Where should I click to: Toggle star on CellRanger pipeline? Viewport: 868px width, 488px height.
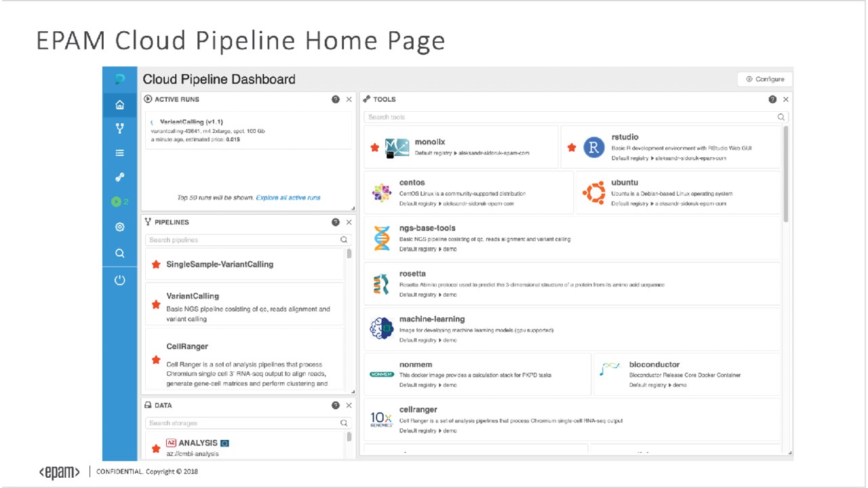[x=156, y=360]
